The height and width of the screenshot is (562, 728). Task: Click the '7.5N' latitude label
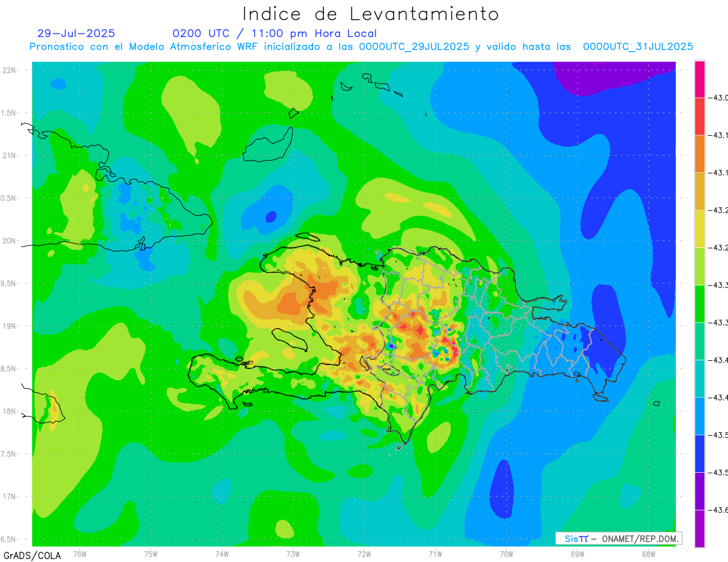[x=8, y=454]
